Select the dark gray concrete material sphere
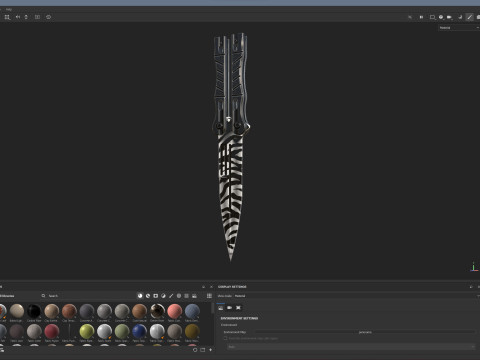Image resolution: width=480 pixels, height=360 pixels. pos(87,311)
